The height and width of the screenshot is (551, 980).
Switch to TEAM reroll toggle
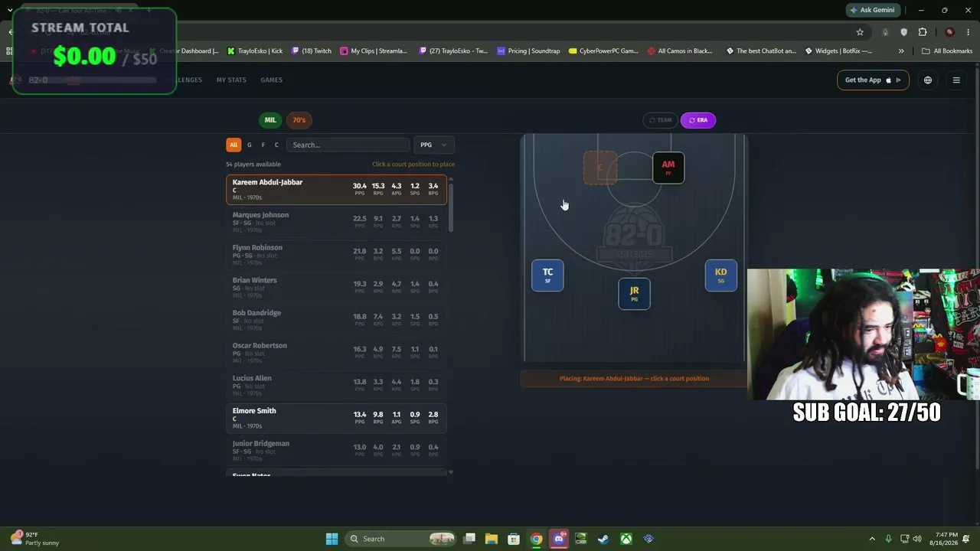click(660, 120)
